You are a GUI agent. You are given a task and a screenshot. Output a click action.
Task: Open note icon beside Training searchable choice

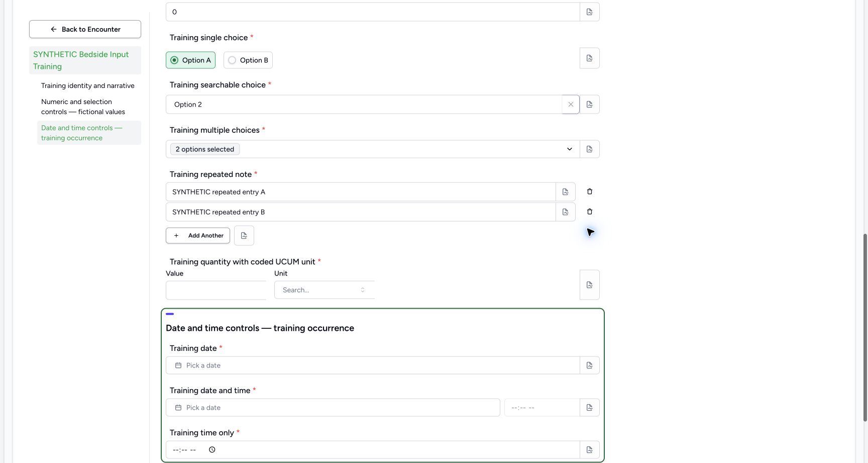pos(590,105)
